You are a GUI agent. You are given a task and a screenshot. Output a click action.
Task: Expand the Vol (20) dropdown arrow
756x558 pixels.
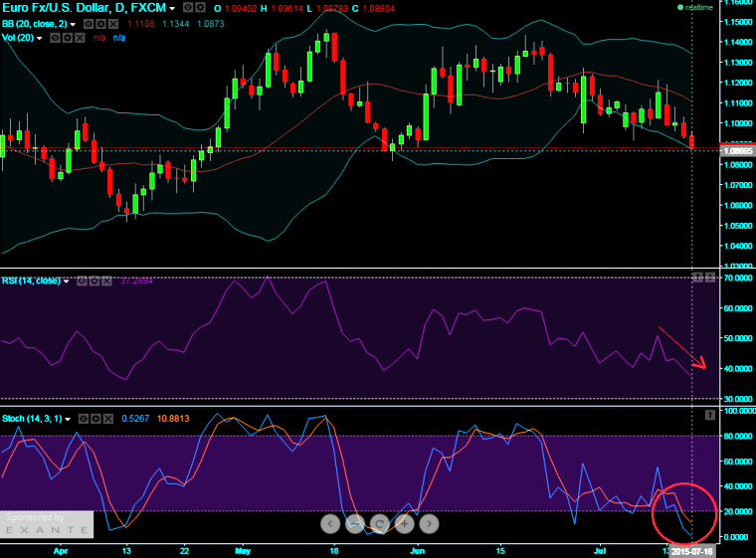[x=40, y=38]
